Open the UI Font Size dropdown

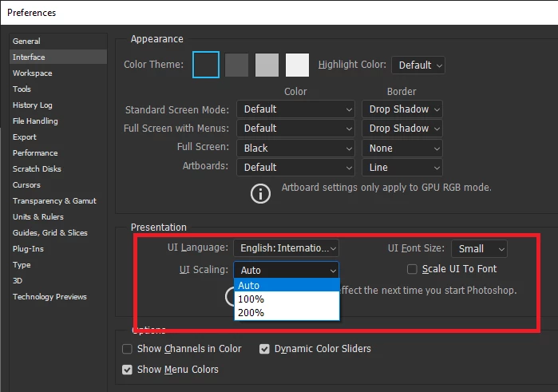click(x=479, y=248)
